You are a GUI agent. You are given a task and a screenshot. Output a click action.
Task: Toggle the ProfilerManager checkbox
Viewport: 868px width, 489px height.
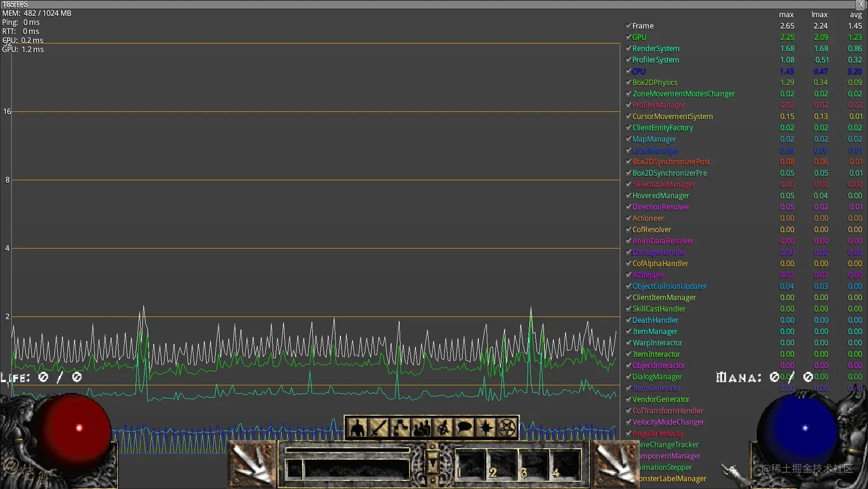click(x=629, y=105)
